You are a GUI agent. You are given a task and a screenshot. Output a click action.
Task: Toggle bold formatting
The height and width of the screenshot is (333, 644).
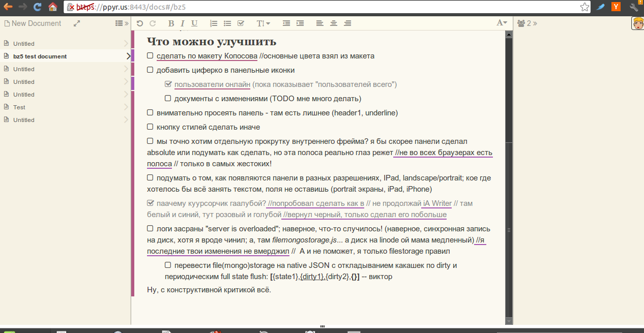(171, 23)
